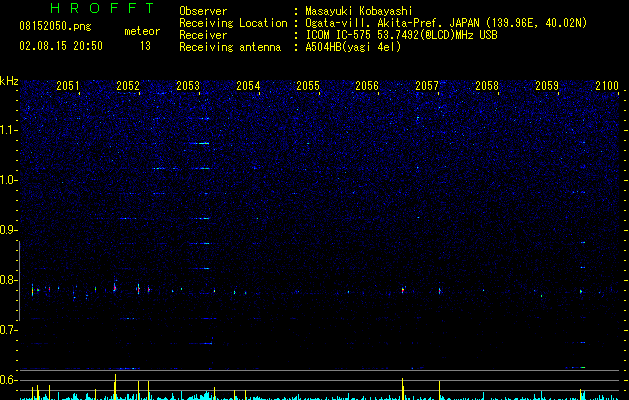Click the Receiving Location label
Image resolution: width=629 pixels, height=400 pixels.
pyautogui.click(x=233, y=23)
